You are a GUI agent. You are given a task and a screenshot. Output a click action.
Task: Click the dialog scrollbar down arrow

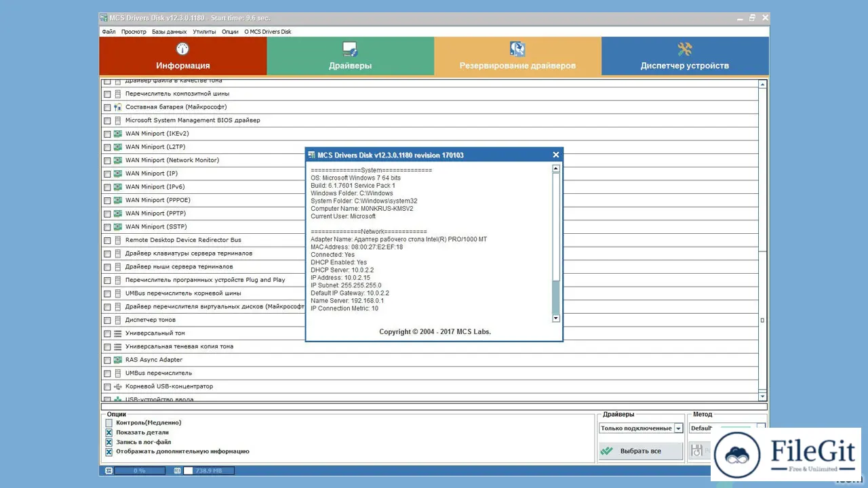[556, 318]
